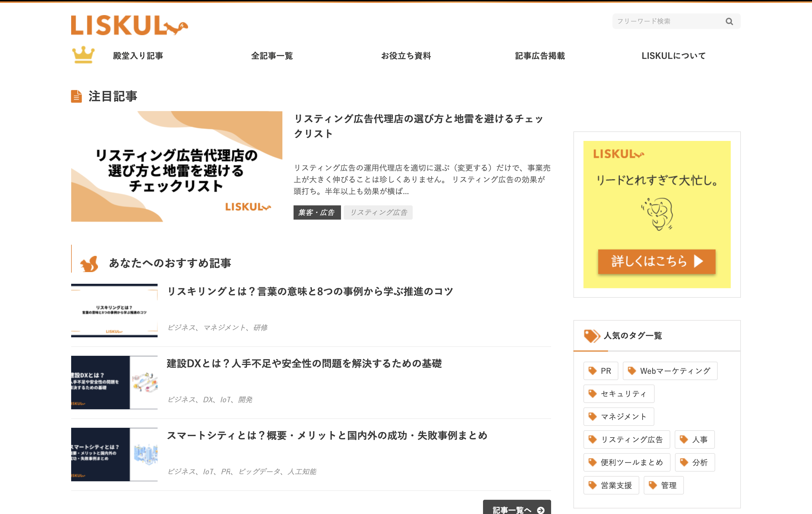Expand articles tagged 便利ツールまとめ
812x514 pixels.
626,462
